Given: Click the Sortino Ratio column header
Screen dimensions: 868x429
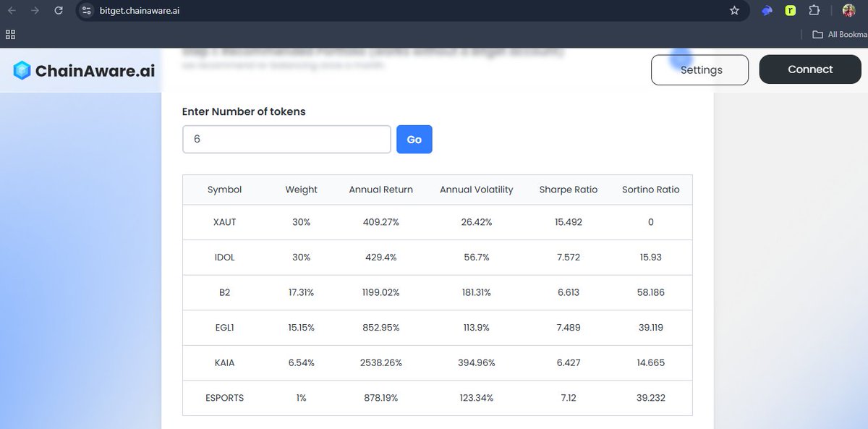Looking at the screenshot, I should click(651, 190).
